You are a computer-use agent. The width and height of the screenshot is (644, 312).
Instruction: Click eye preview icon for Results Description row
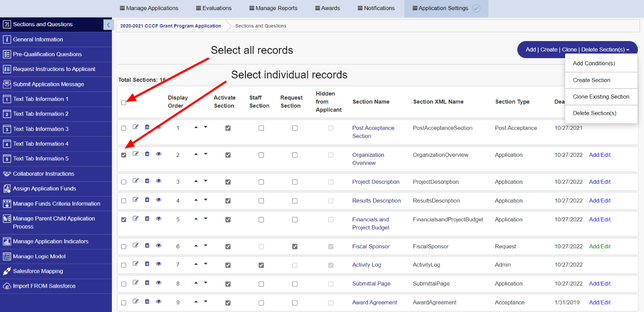pos(159,200)
